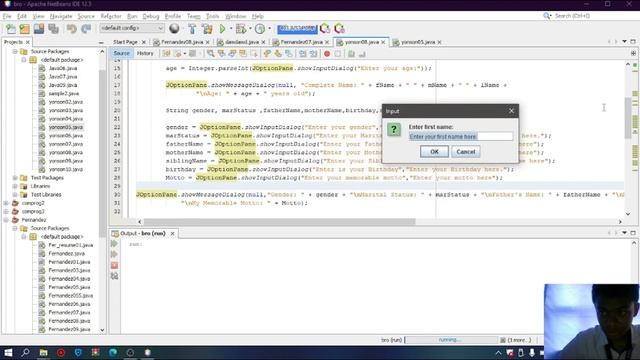Click the Windows Security shield on taskbar

point(78,352)
